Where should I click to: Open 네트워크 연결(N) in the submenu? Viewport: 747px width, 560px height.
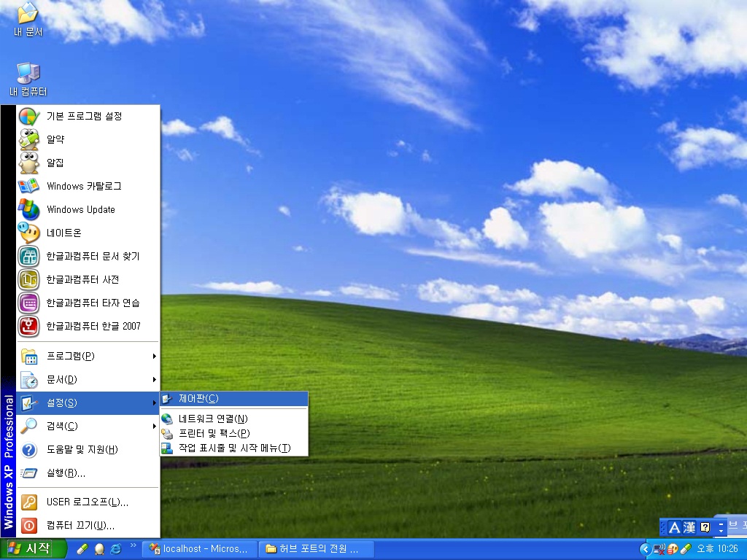(x=234, y=419)
